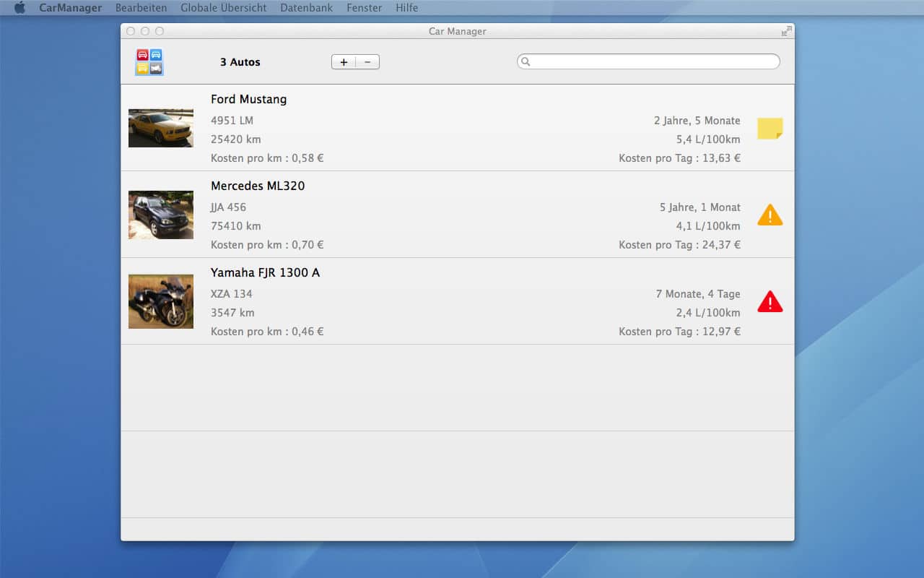The width and height of the screenshot is (924, 578).
Task: Click the '3 Autos' count label
Action: click(240, 62)
